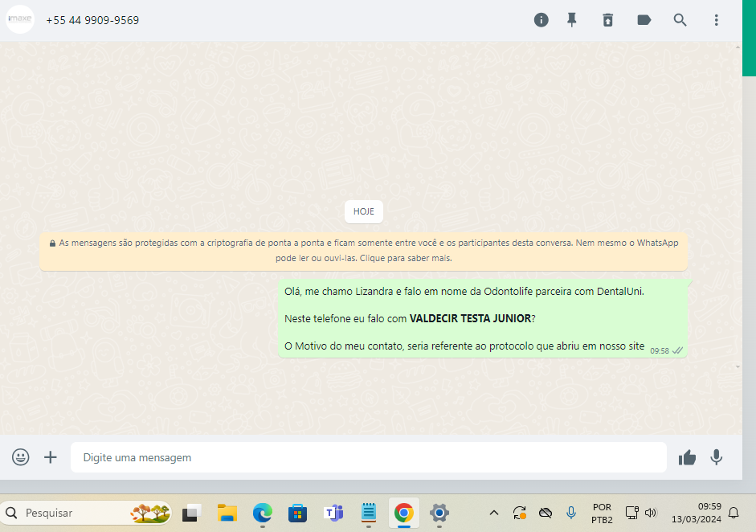
Task: Open the end-to-end encryption notice
Action: 363,251
